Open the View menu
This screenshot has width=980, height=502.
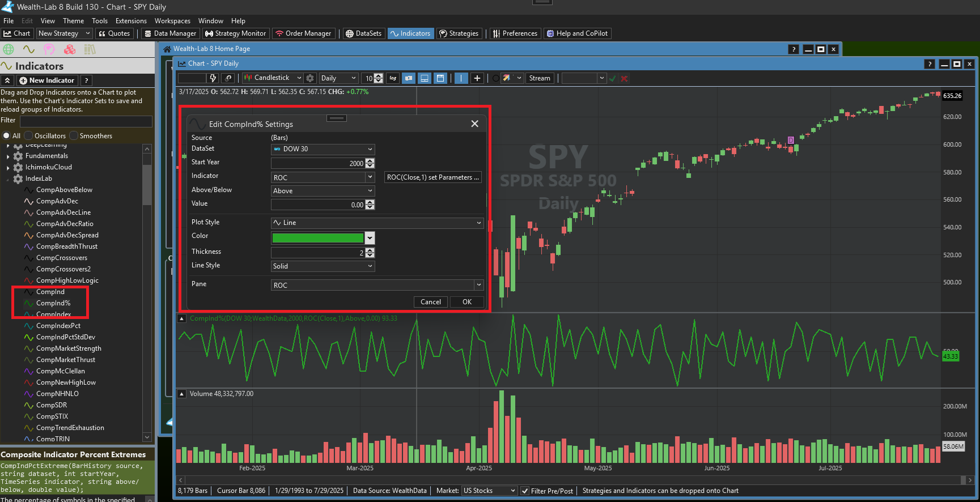tap(48, 21)
